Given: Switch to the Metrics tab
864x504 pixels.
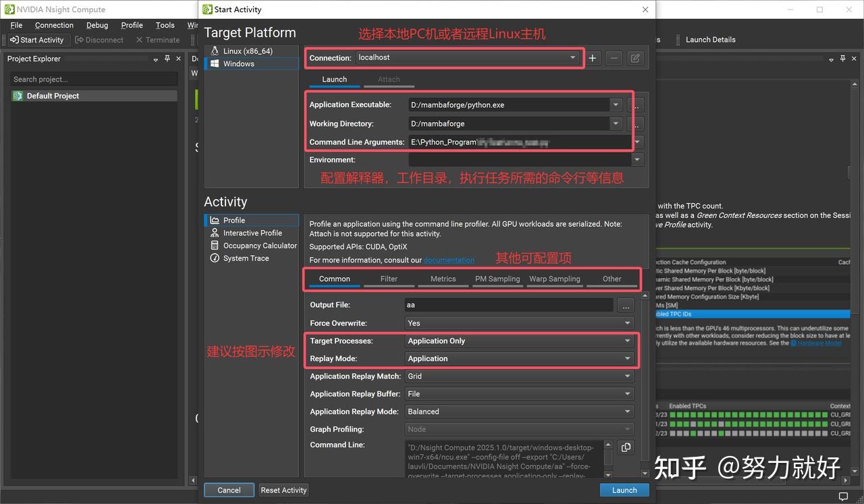Looking at the screenshot, I should pos(443,279).
